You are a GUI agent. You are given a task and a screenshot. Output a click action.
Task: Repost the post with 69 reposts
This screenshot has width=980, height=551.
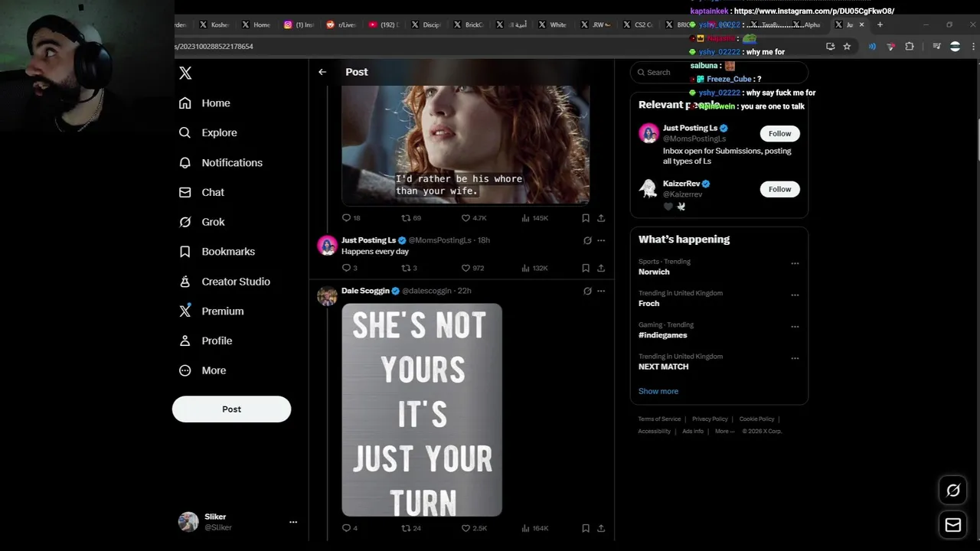(x=411, y=218)
